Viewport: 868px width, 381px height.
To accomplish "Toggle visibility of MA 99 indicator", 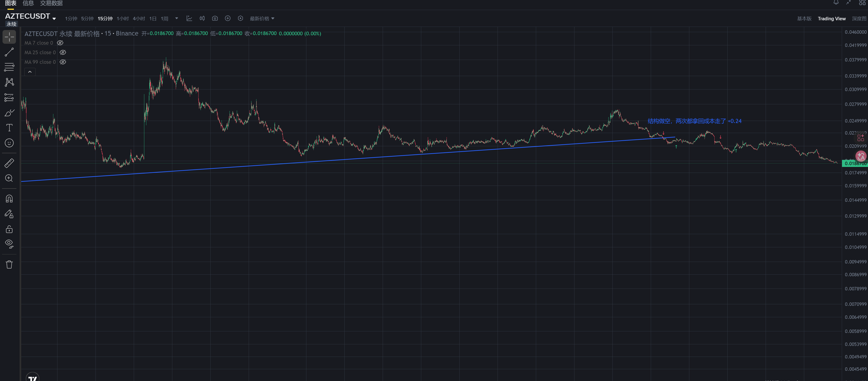I will pos(63,62).
